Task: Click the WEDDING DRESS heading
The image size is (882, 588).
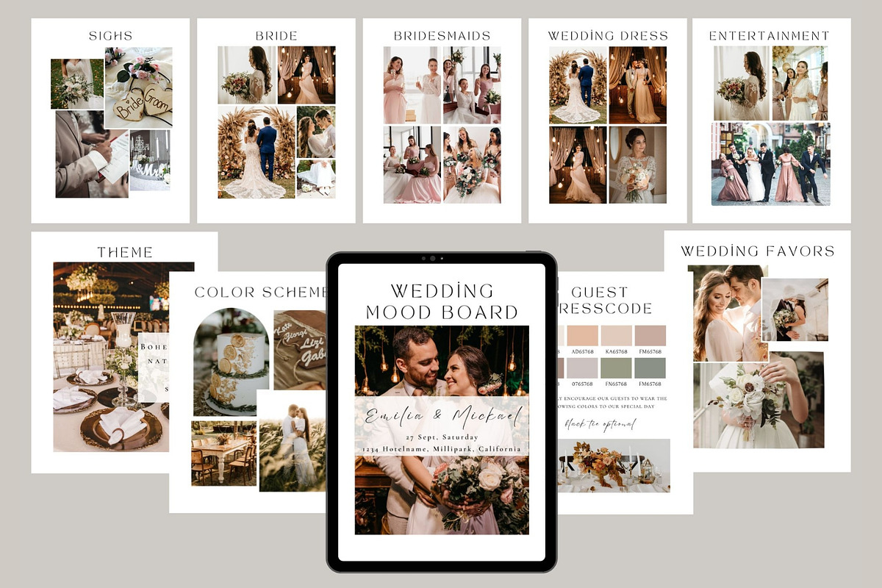Action: click(608, 35)
